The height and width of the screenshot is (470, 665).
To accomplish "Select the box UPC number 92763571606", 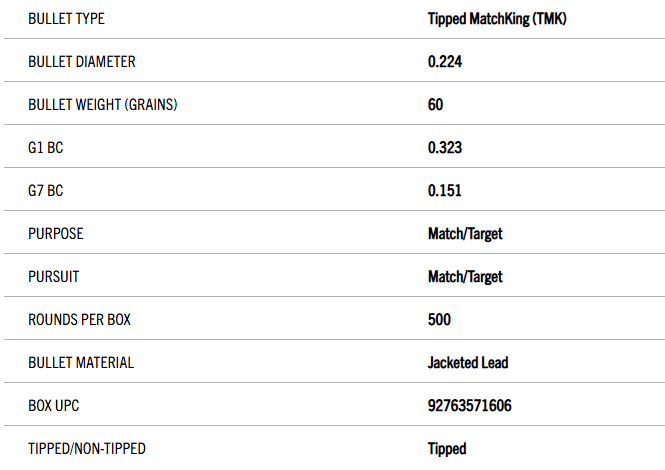I will point(472,406).
